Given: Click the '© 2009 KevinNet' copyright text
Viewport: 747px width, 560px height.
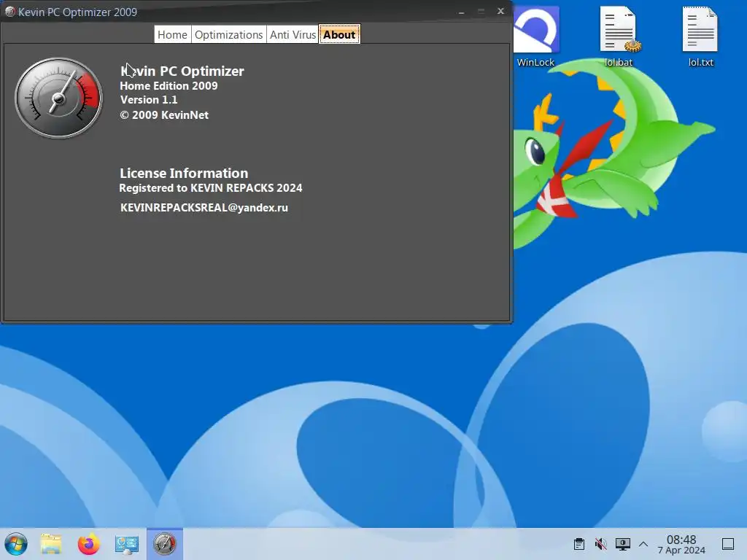Looking at the screenshot, I should pyautogui.click(x=164, y=115).
